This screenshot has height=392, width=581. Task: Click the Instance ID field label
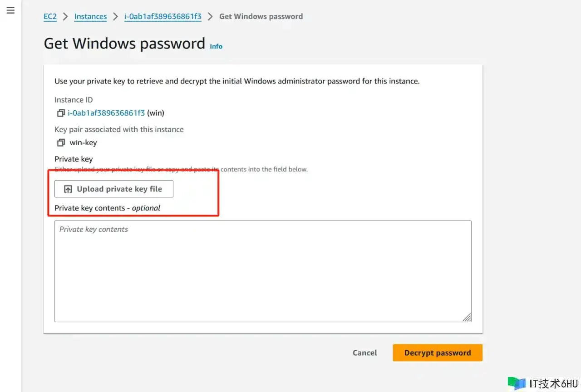74,100
